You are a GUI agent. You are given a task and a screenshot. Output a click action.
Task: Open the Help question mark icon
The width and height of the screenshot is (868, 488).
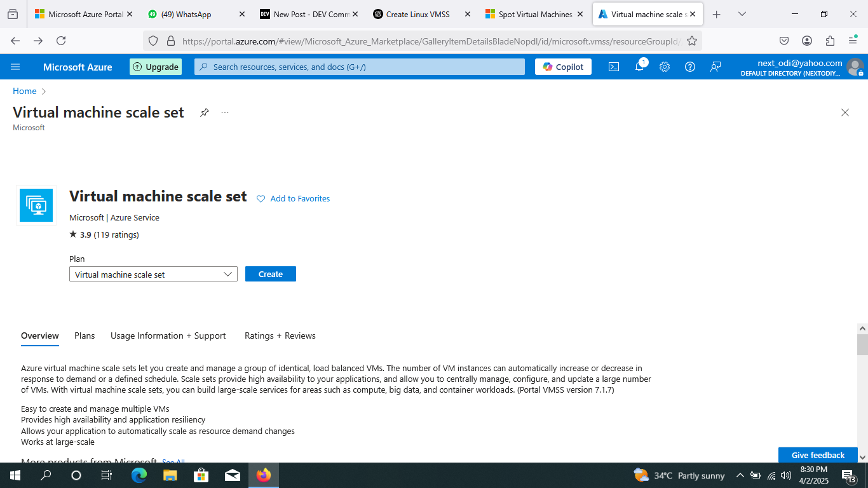[x=690, y=67]
